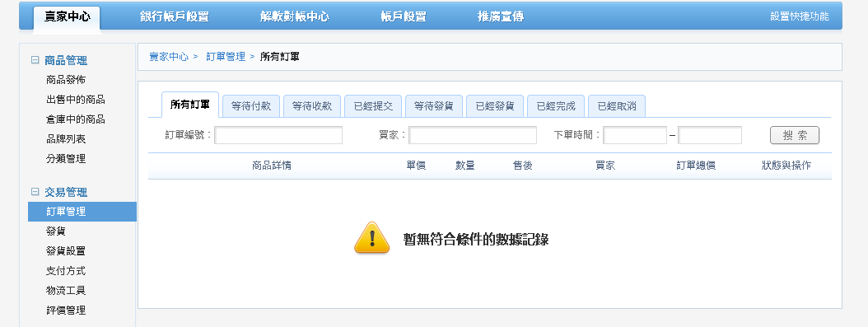Switch to the 已經完成 tab
Viewport: 868px width, 327px height.
pos(556,106)
